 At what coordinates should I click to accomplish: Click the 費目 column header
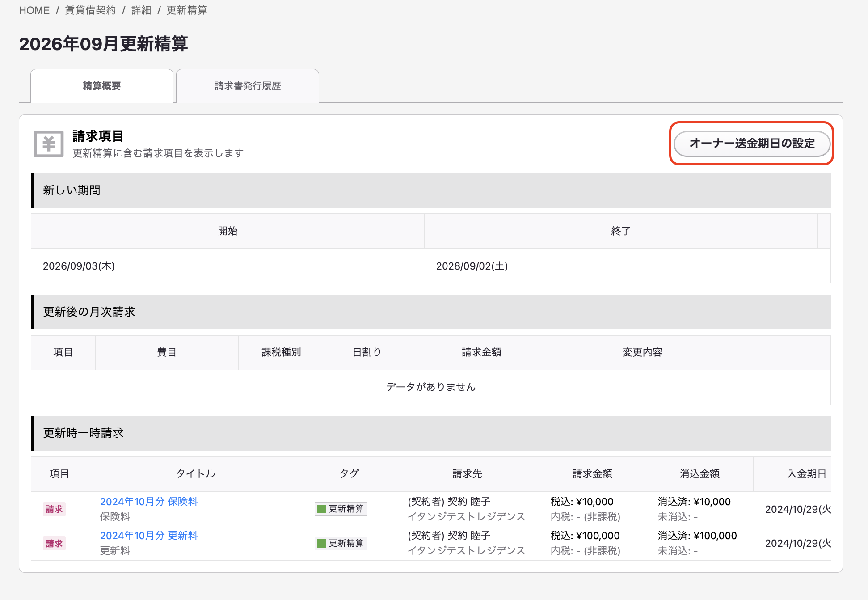click(167, 352)
